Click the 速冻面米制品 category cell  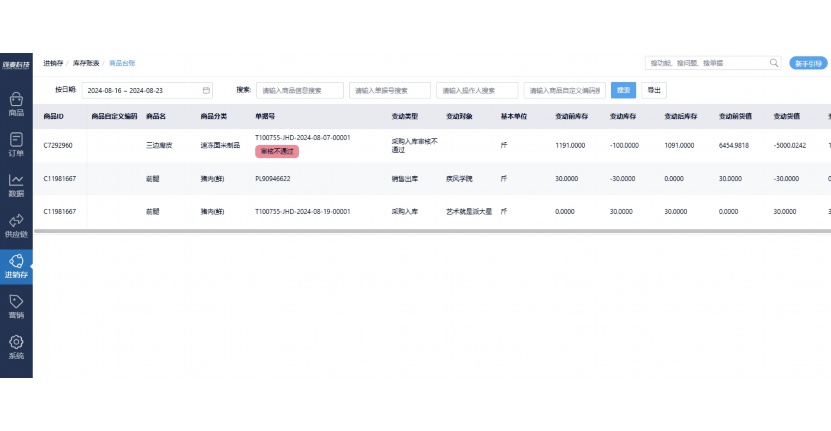pos(220,145)
